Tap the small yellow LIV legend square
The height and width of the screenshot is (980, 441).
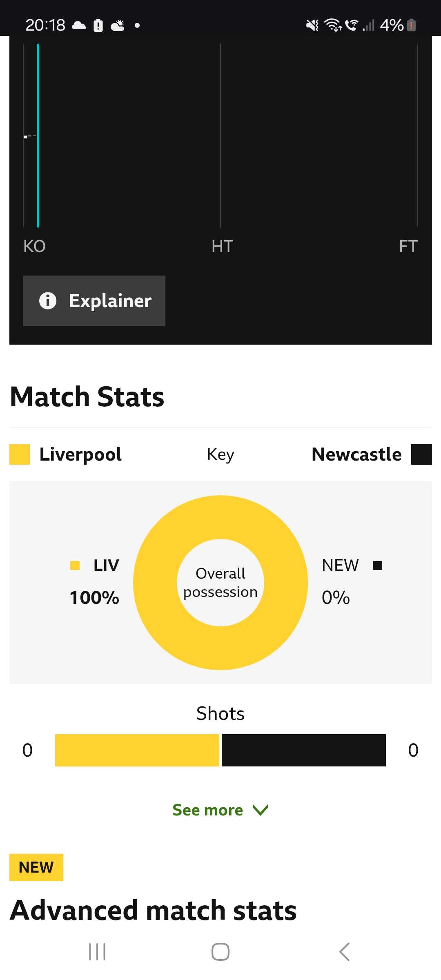click(75, 566)
